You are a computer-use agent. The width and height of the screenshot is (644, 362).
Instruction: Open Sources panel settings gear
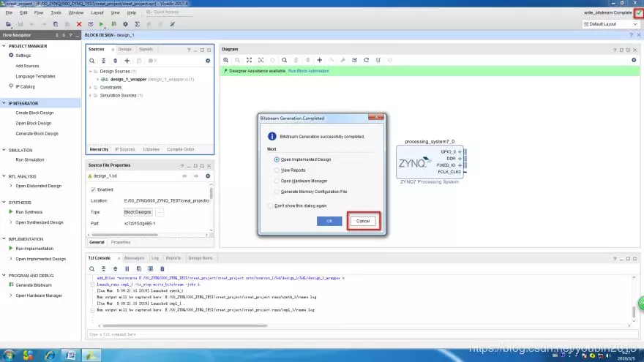point(208,61)
